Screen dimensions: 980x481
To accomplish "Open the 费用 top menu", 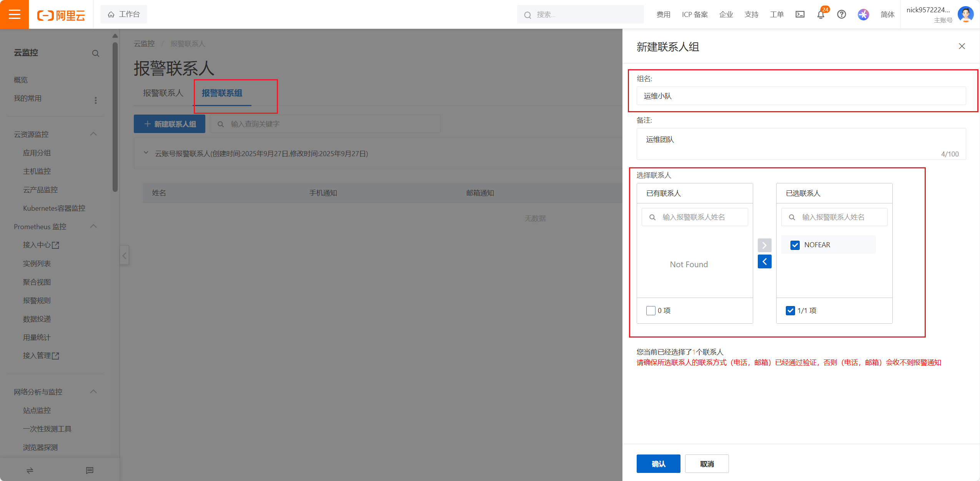I will coord(663,14).
